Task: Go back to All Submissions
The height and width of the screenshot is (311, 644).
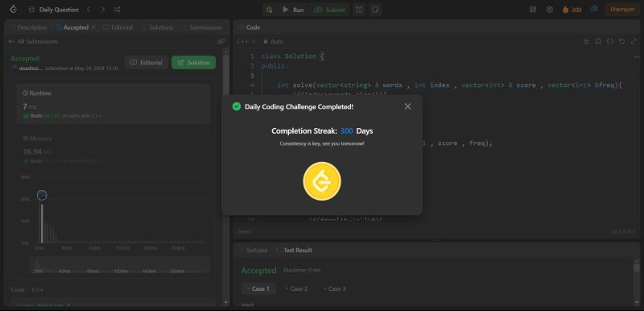Action: point(33,42)
